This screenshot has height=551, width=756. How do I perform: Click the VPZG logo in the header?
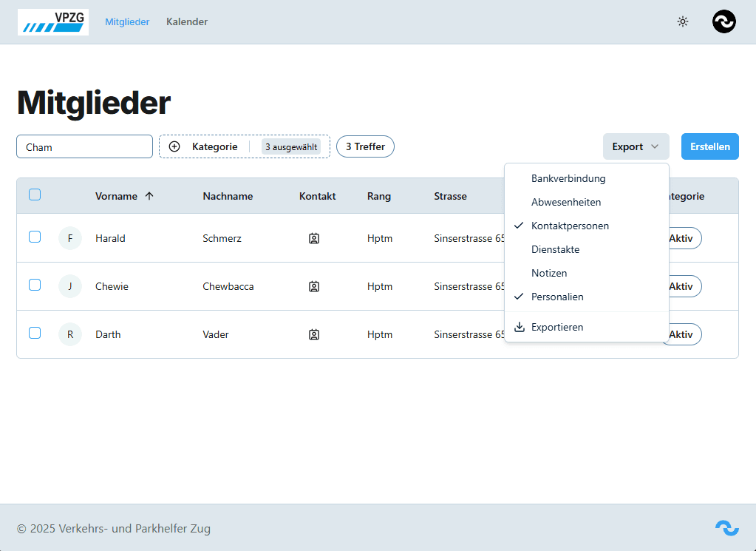click(x=52, y=21)
